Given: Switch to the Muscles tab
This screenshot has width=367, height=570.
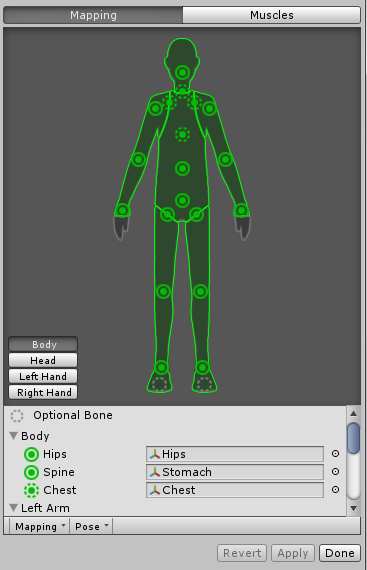Looking at the screenshot, I should 271,15.
